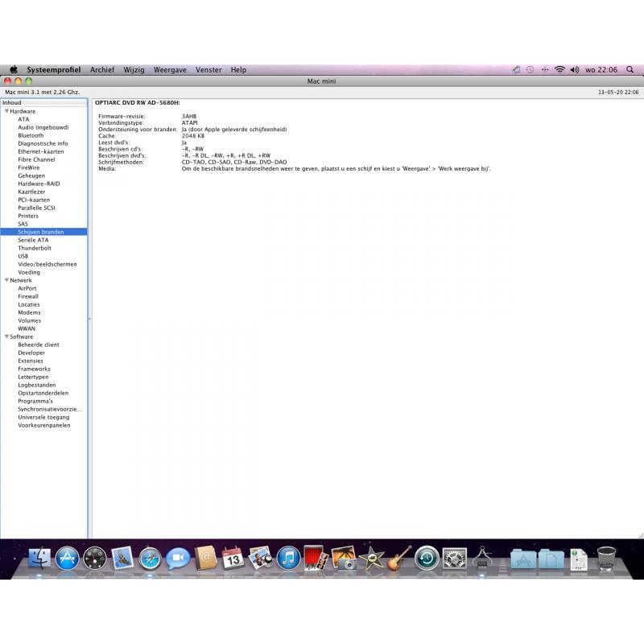
Task: Open System Preferences gear icon in dock
Action: tap(454, 558)
